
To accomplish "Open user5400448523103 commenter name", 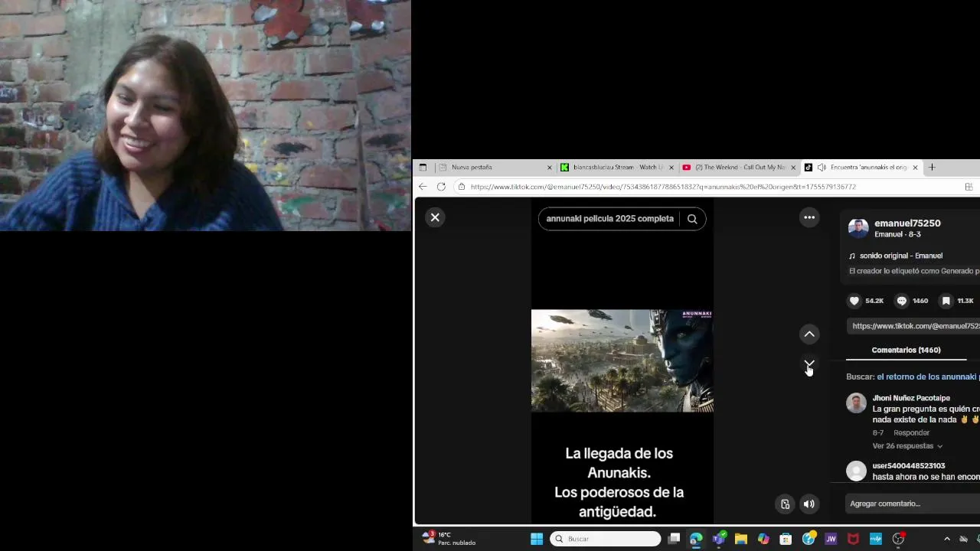I will (x=909, y=465).
